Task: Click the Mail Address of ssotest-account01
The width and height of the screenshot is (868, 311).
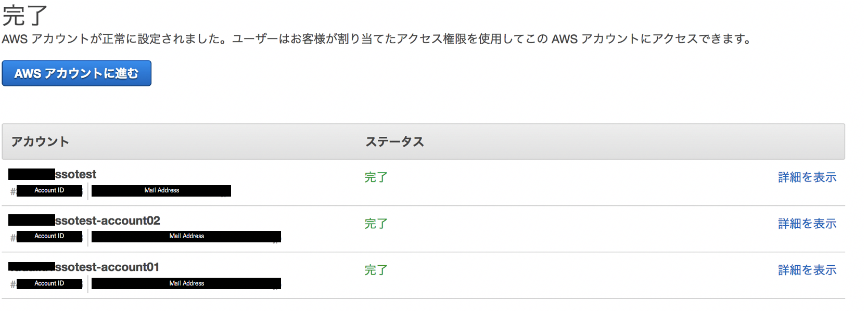Action: click(186, 284)
